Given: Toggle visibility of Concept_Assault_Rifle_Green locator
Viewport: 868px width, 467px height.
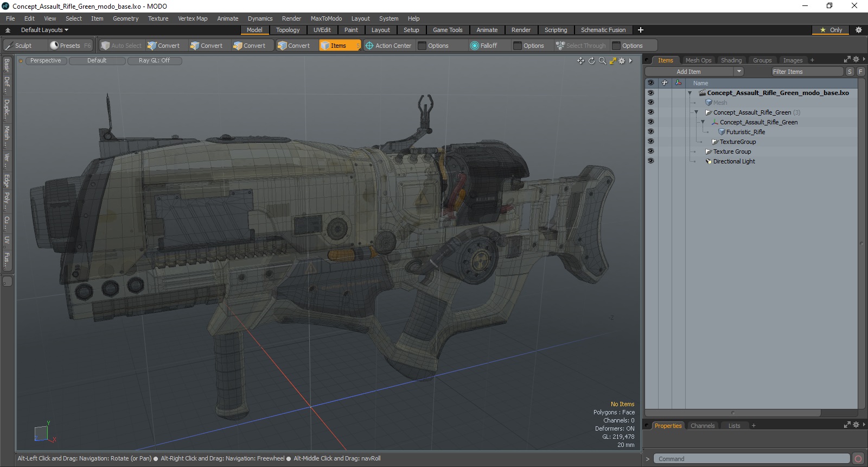Looking at the screenshot, I should coord(650,122).
